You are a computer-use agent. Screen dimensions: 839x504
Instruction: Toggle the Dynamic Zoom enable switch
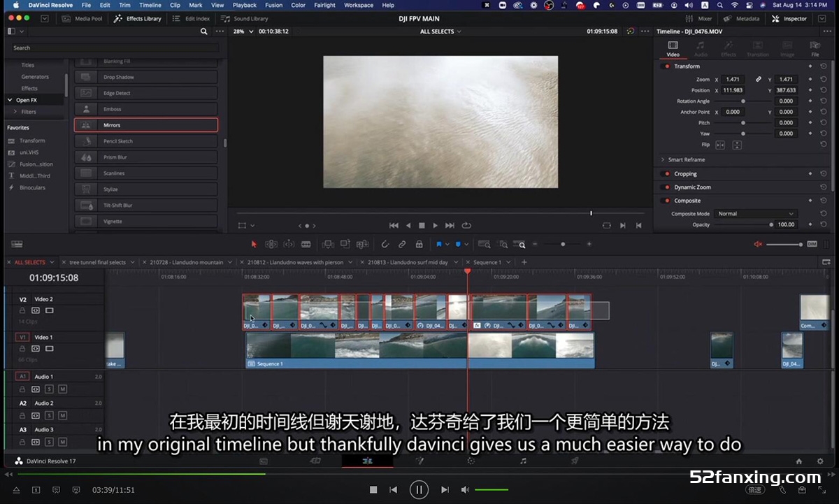(x=667, y=187)
